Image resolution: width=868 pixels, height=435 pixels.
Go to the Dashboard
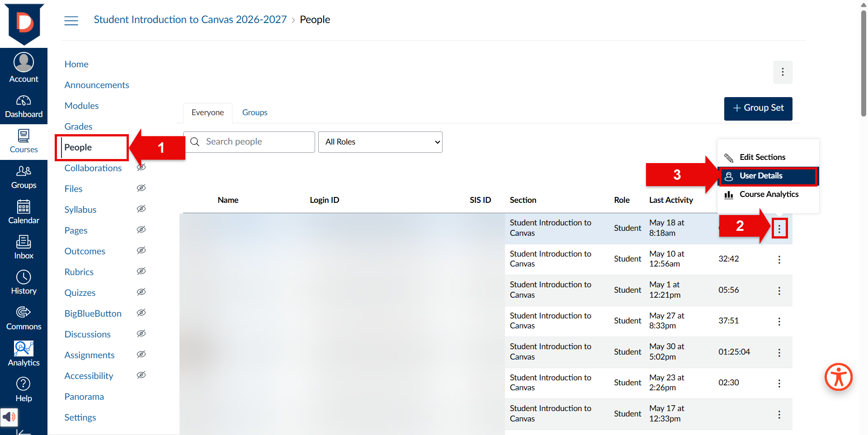click(x=24, y=107)
